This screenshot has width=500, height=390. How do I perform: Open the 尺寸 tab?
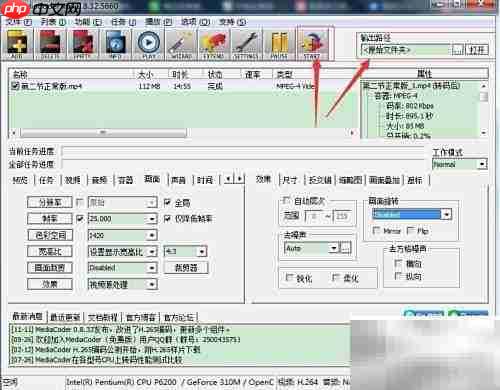[x=289, y=180]
